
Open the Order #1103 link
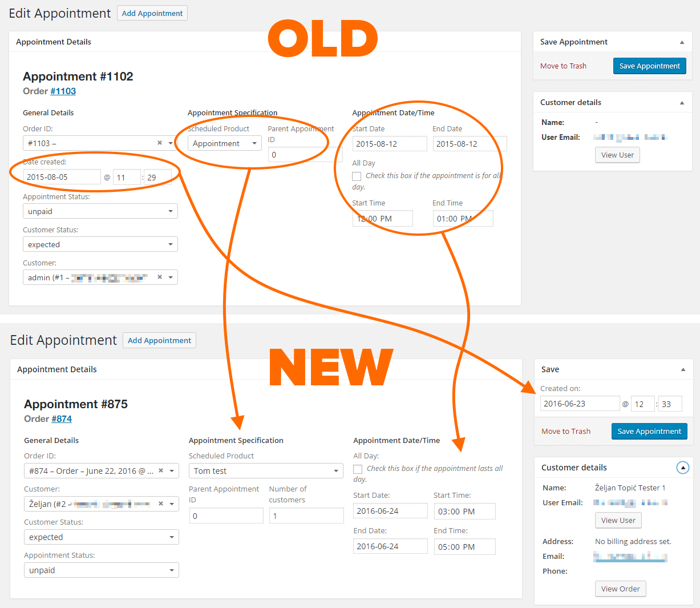click(63, 91)
